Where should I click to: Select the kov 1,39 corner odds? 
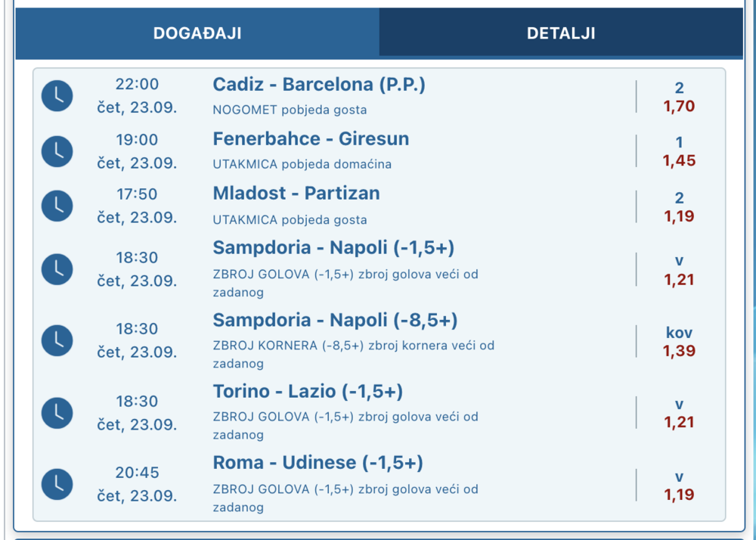click(x=679, y=343)
